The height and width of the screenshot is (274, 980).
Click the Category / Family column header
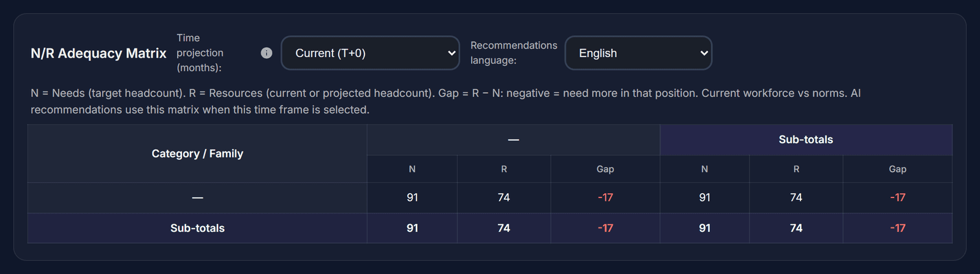[197, 153]
